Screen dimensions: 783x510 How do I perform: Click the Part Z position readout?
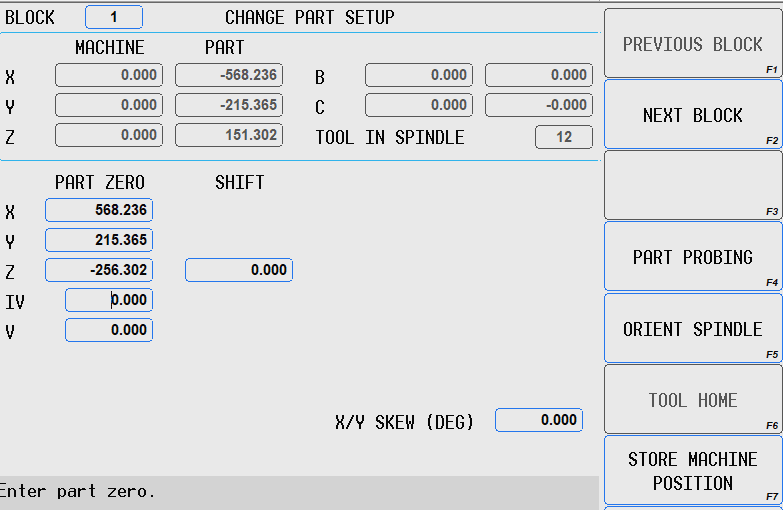229,135
